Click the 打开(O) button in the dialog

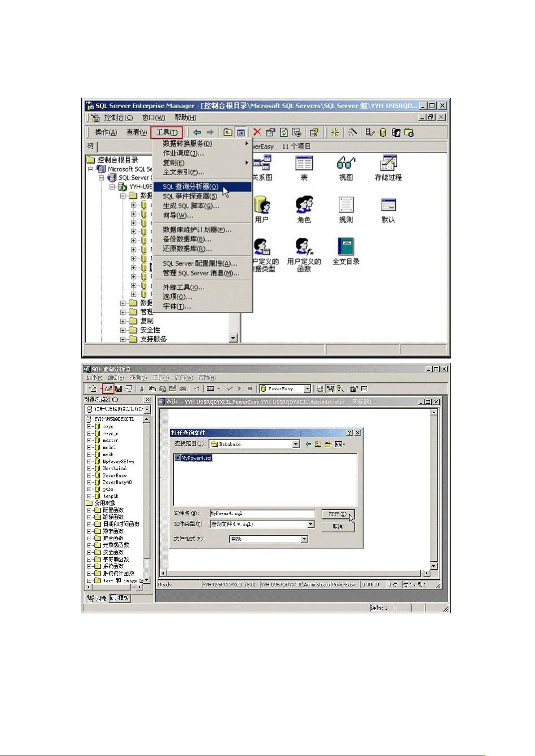338,514
